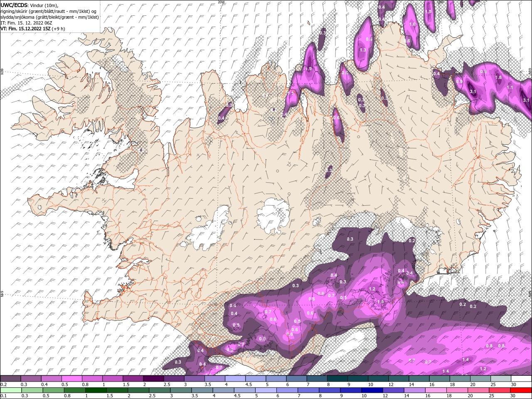Click the darkest purple 2 swatch in the upper legend
Screen dimensions: 532x399
(153, 379)
